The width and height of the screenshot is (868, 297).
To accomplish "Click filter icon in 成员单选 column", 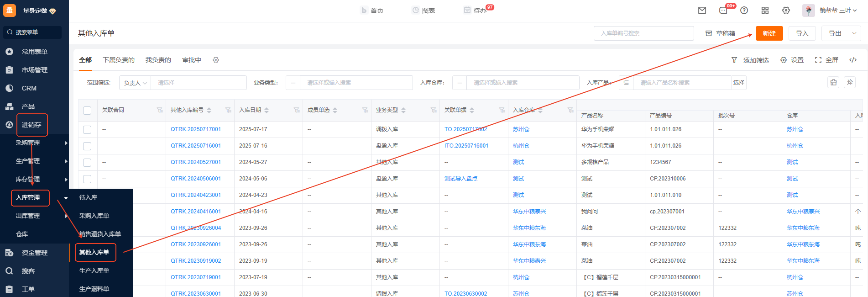I will (365, 110).
